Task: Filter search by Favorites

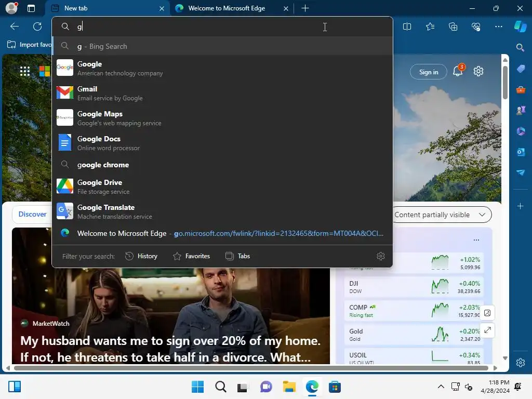Action: [x=191, y=256]
